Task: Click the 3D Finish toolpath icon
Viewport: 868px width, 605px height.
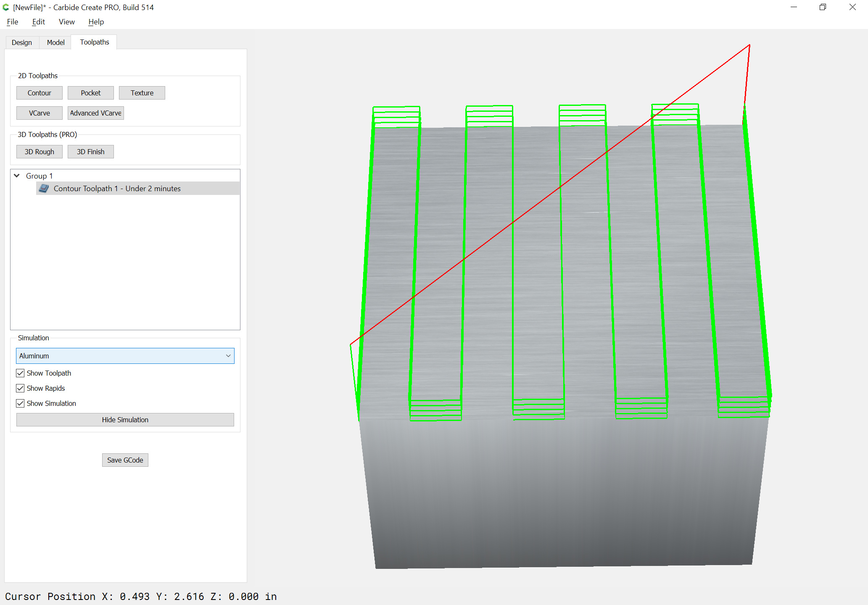Action: pyautogui.click(x=90, y=151)
